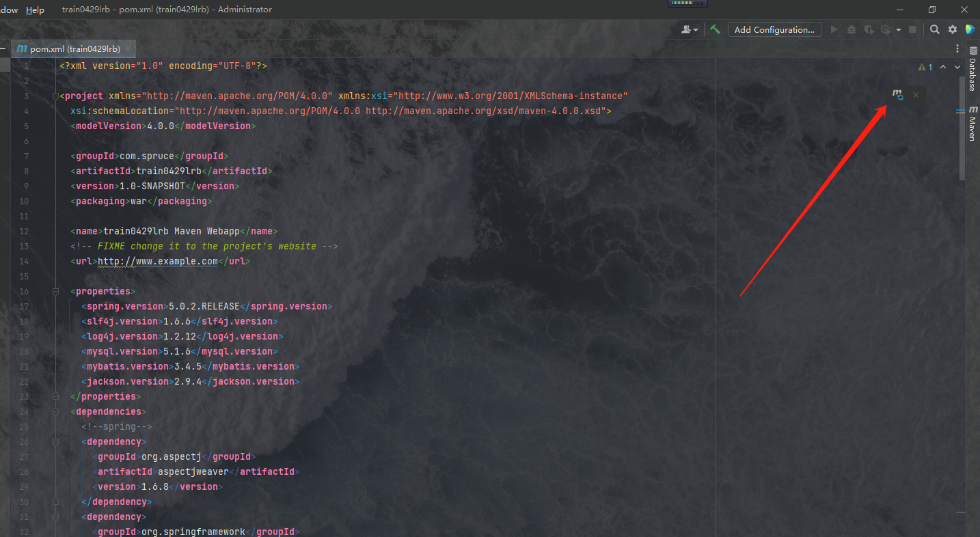The height and width of the screenshot is (537, 980).
Task: Open the Maven tool window
Action: tap(972, 123)
